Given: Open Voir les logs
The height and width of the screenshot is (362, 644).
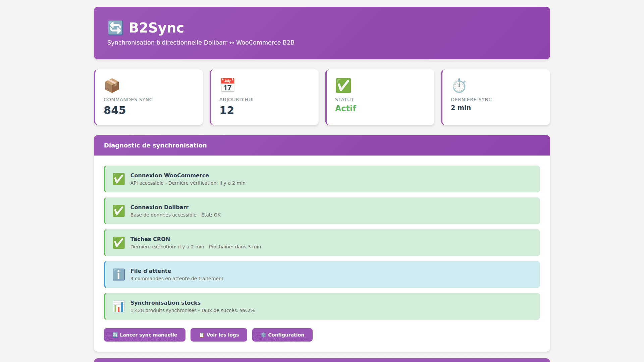Looking at the screenshot, I should click(219, 335).
